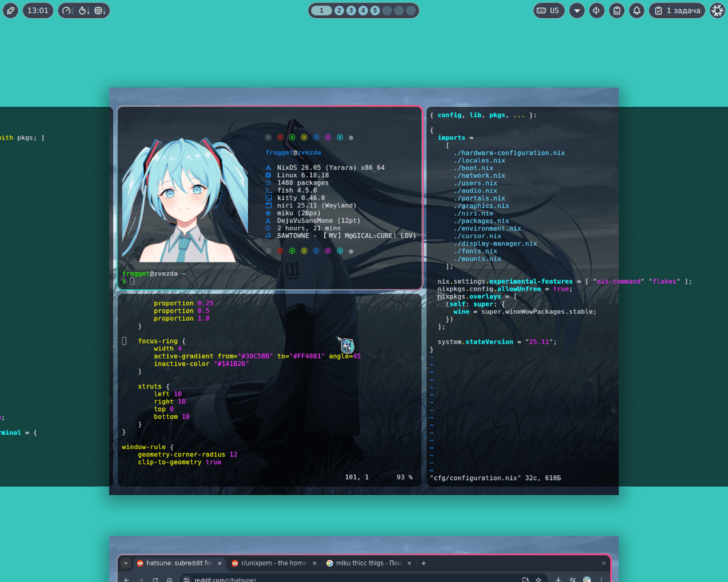Open the '1 задача' tasks widget
This screenshot has height=582, width=728.
pos(677,10)
